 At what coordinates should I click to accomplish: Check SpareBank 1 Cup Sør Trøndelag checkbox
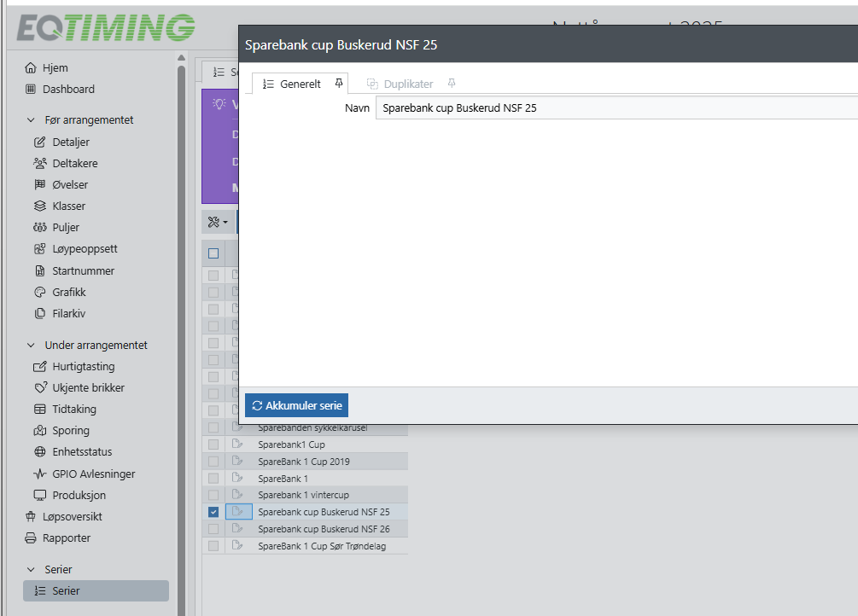[213, 546]
